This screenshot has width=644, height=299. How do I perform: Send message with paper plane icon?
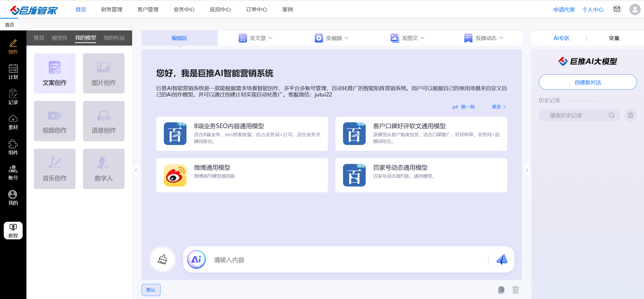(x=502, y=259)
